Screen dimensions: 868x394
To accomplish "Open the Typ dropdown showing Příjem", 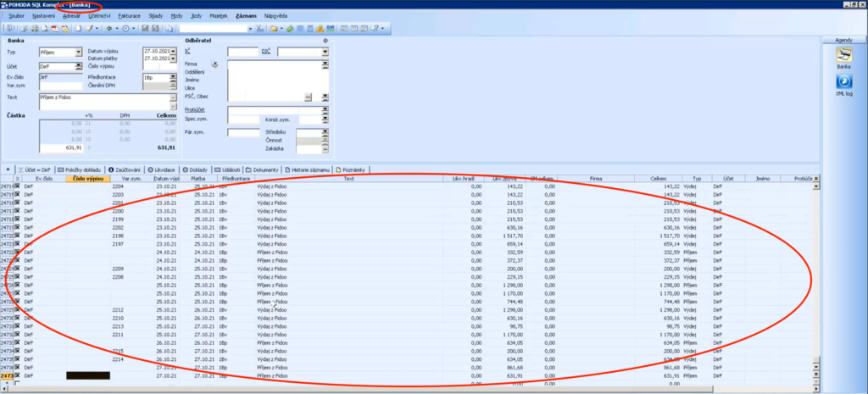I will tap(78, 52).
